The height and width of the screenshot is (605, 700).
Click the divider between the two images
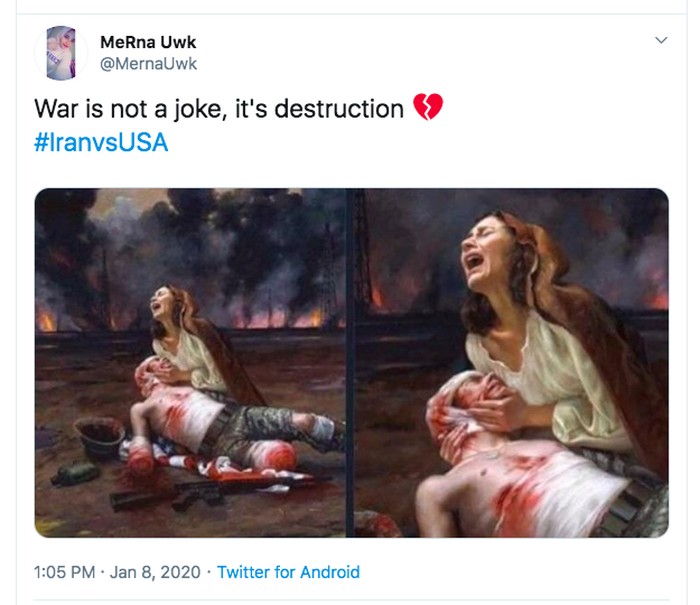click(349, 362)
